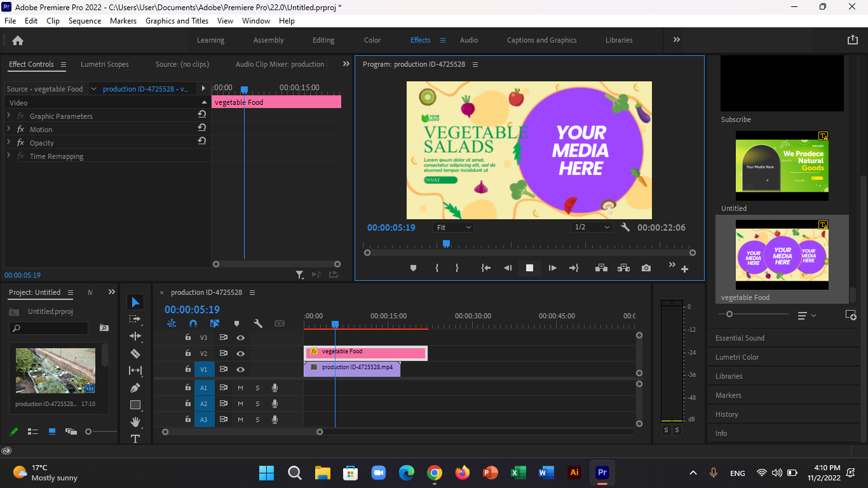
Task: Step forward one frame
Action: 552,268
